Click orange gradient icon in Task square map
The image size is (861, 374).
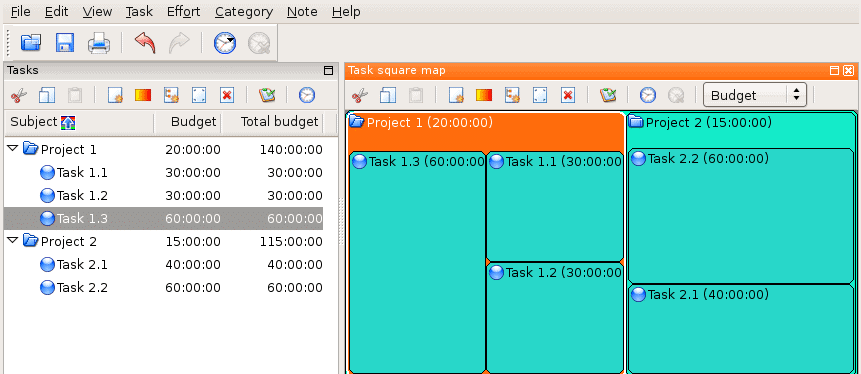[x=484, y=96]
